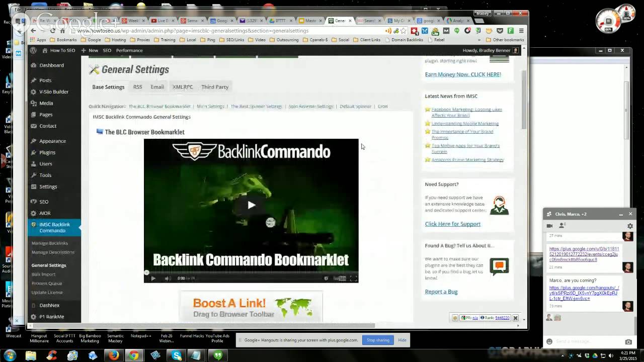The width and height of the screenshot is (644, 362).
Task: Play the Backlink Commando Bookmarklet video
Action: click(x=251, y=205)
